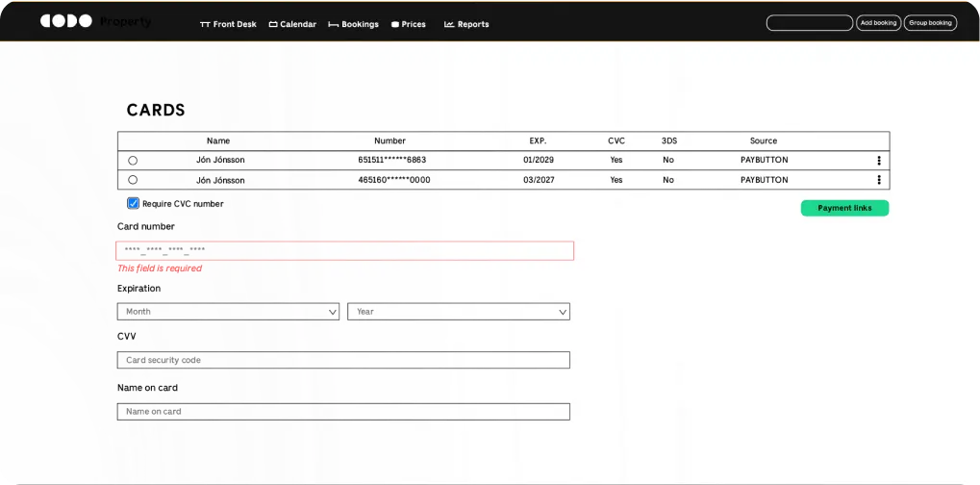Click the Prices tag icon
980x485 pixels.
395,25
